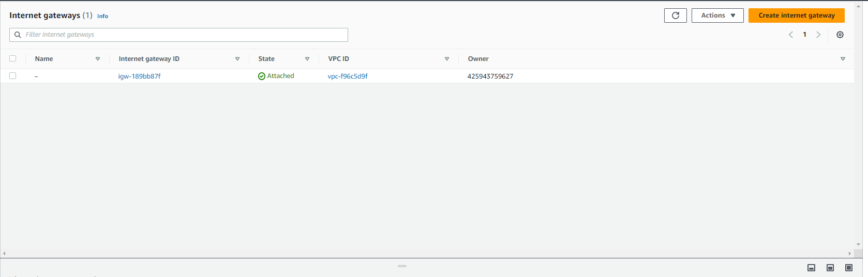Click the Internet gateway ID column header

point(149,59)
